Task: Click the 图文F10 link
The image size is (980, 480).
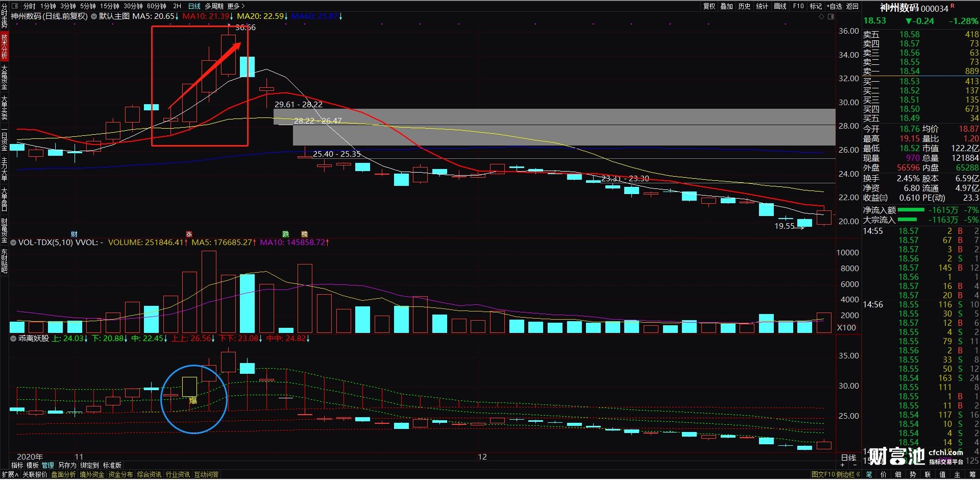Action: click(x=823, y=475)
